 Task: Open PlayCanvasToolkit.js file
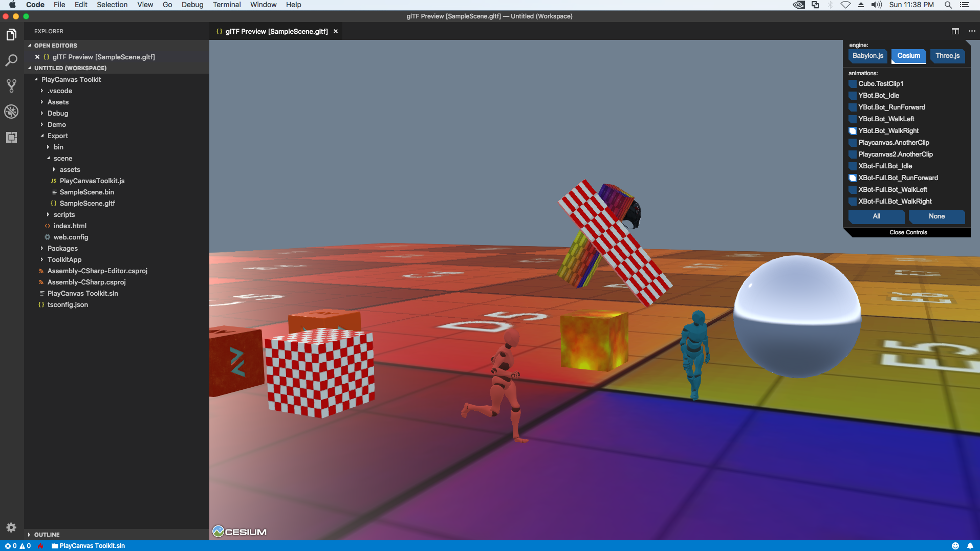pyautogui.click(x=92, y=181)
